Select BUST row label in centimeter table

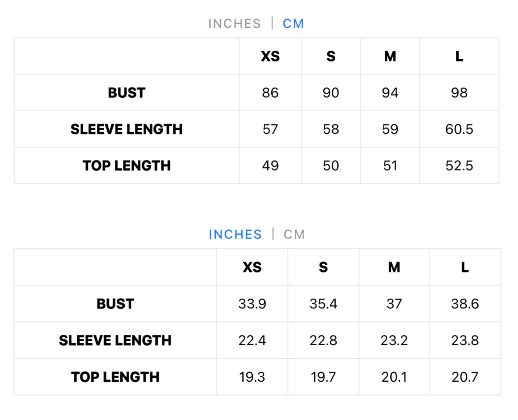[126, 93]
